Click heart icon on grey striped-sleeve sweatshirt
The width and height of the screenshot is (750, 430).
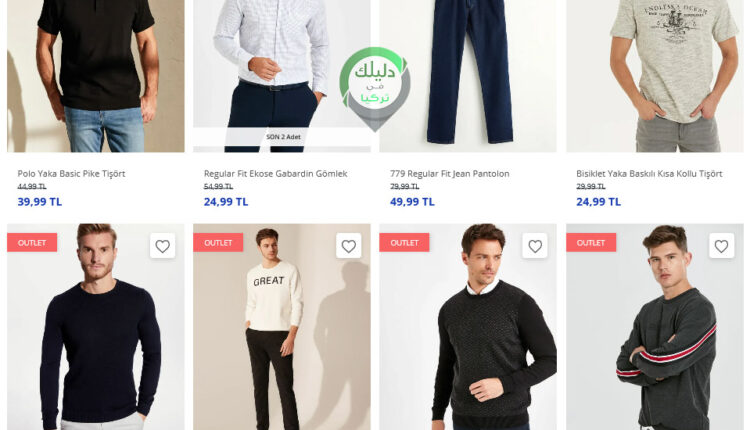click(x=721, y=246)
